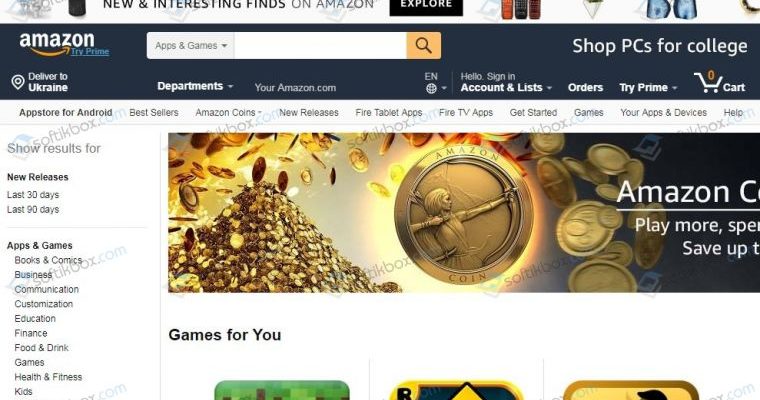
Task: Open the Amazon Coins submenu
Action: (x=228, y=112)
